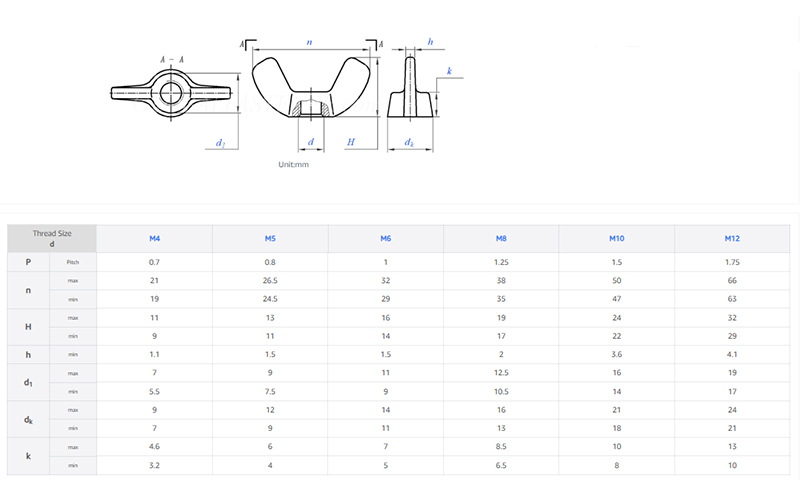Click the 'Unit:mm' label under the diagram

point(294,165)
